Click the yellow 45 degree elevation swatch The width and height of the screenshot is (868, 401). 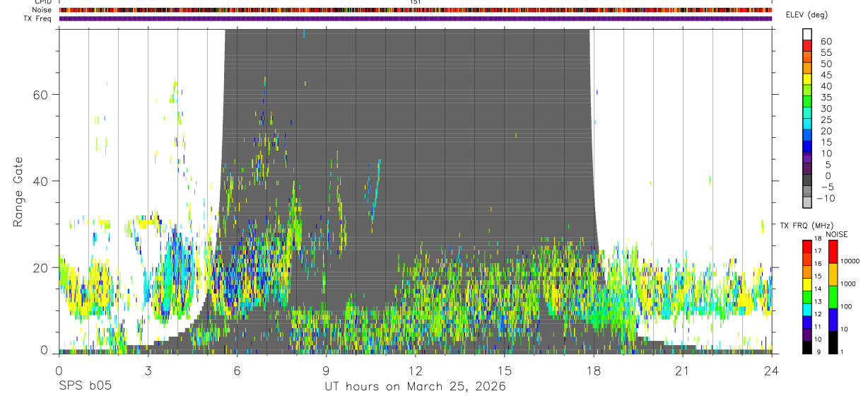pos(807,80)
